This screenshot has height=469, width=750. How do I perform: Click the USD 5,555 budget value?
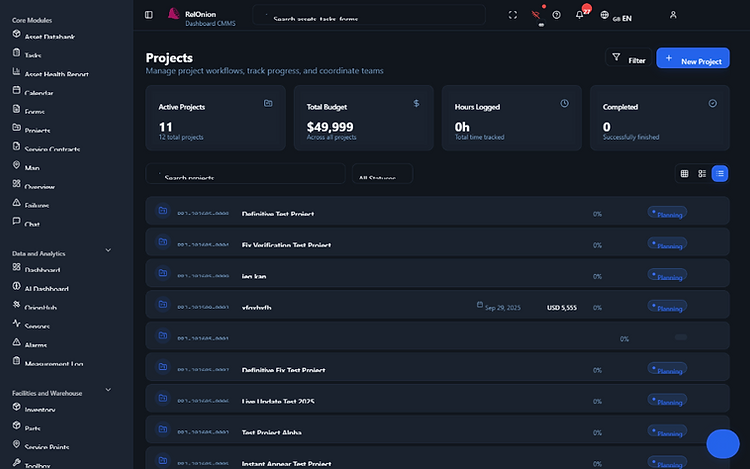562,307
